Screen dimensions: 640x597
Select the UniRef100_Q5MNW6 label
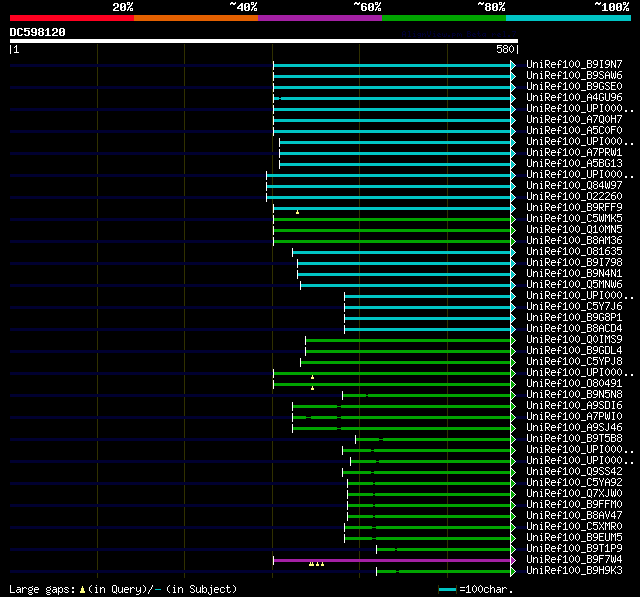pyautogui.click(x=574, y=285)
